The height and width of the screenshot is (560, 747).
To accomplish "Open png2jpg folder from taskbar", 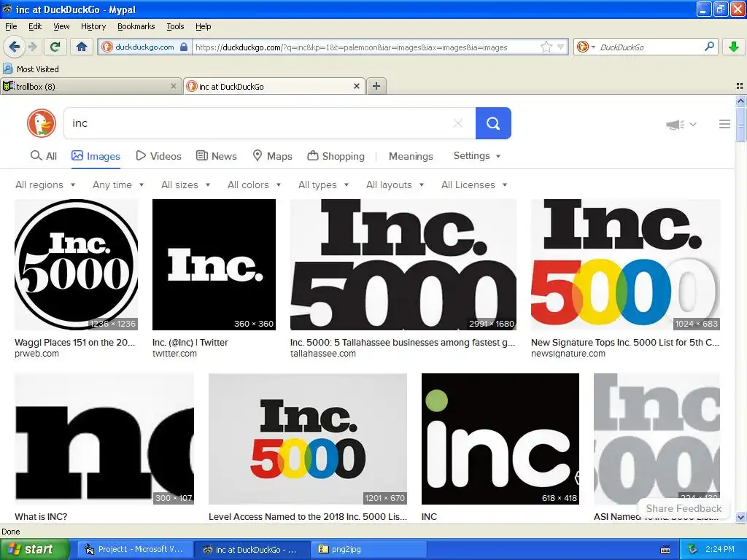I will pos(368,549).
